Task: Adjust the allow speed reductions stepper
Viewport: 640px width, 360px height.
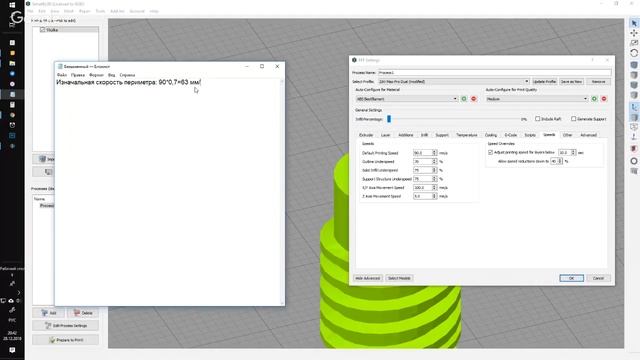Action: click(560, 161)
